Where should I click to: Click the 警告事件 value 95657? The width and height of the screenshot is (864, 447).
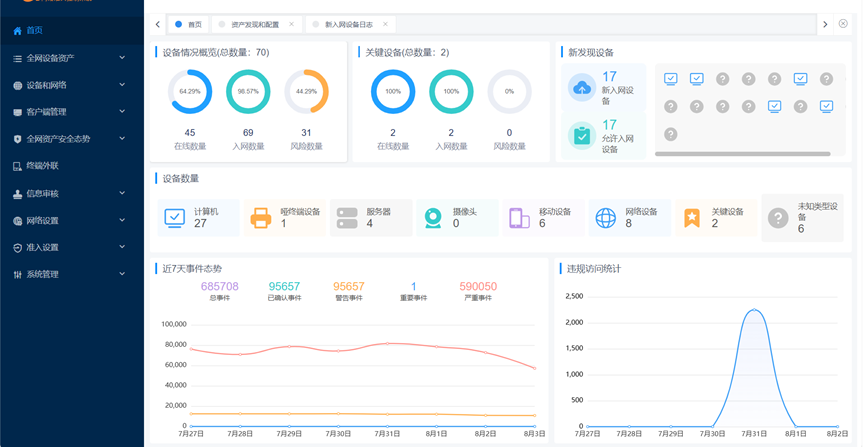[x=349, y=287]
